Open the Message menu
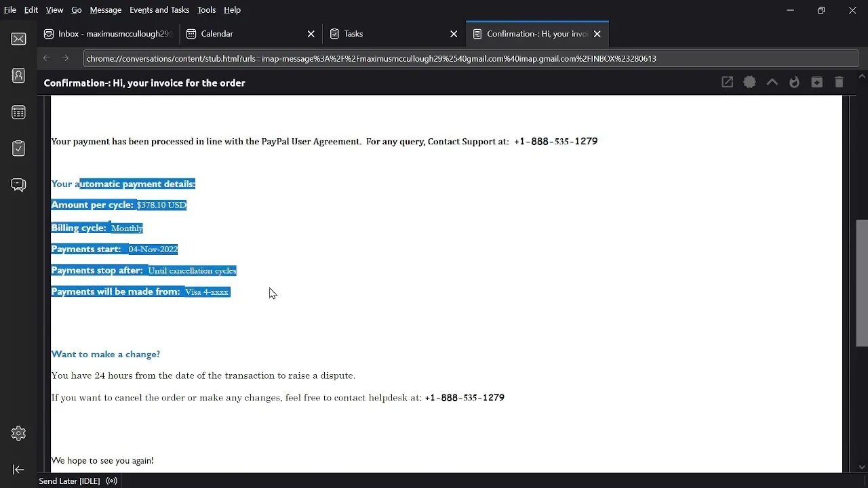 coord(106,10)
